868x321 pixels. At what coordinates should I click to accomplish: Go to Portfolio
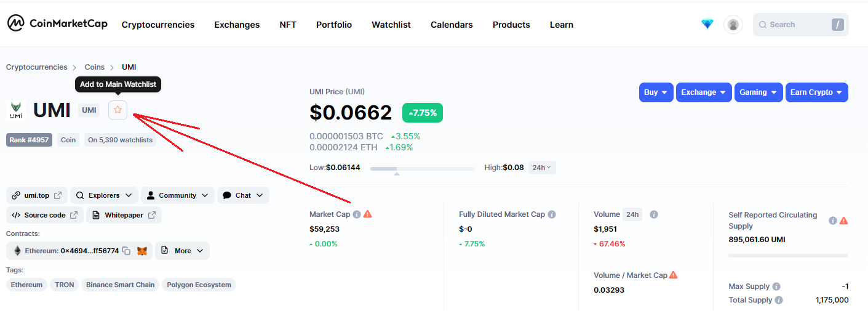334,25
